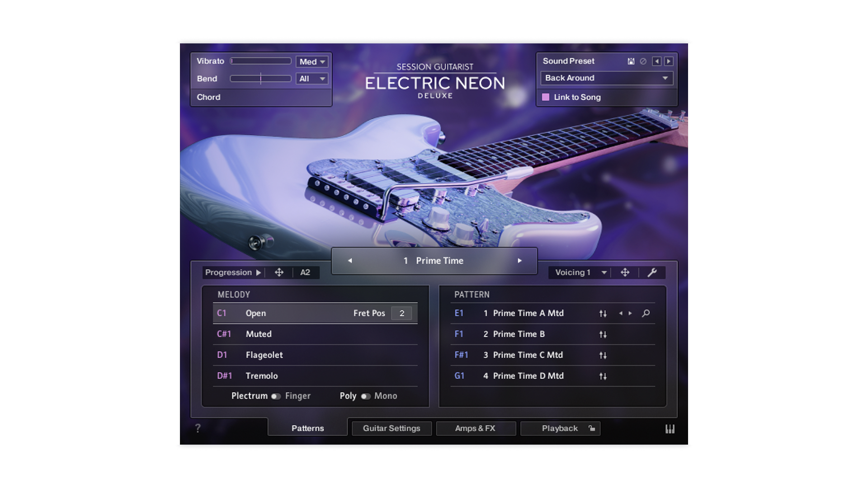
Task: Switch to Guitar Settings tab
Action: [x=392, y=428]
